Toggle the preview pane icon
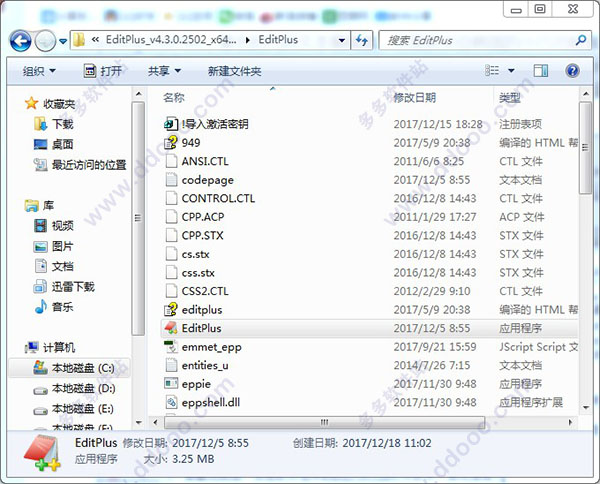This screenshot has width=600, height=484. coord(541,70)
